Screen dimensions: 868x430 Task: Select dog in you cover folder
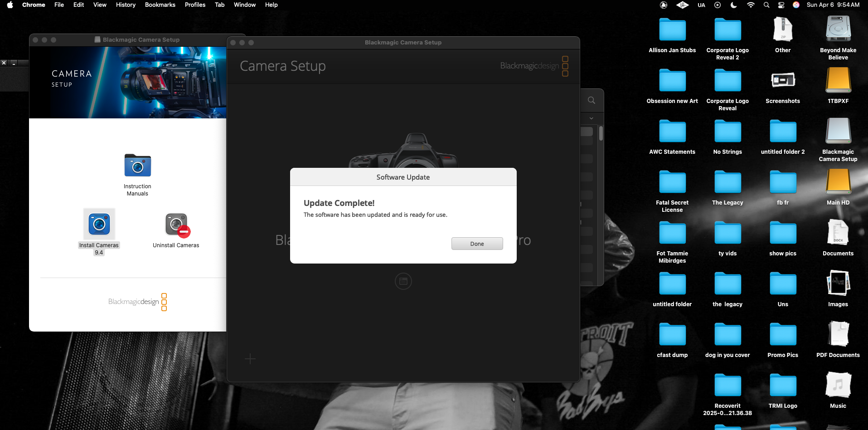pyautogui.click(x=727, y=335)
